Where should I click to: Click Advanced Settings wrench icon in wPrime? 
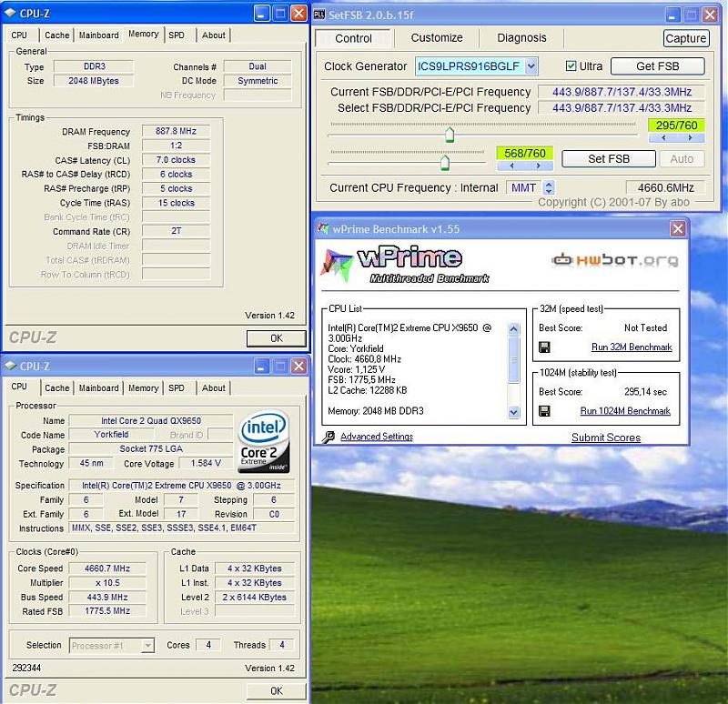329,437
